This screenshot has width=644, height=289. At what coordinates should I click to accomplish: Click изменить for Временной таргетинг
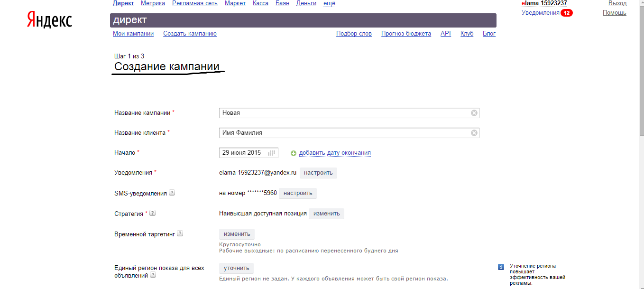237,234
